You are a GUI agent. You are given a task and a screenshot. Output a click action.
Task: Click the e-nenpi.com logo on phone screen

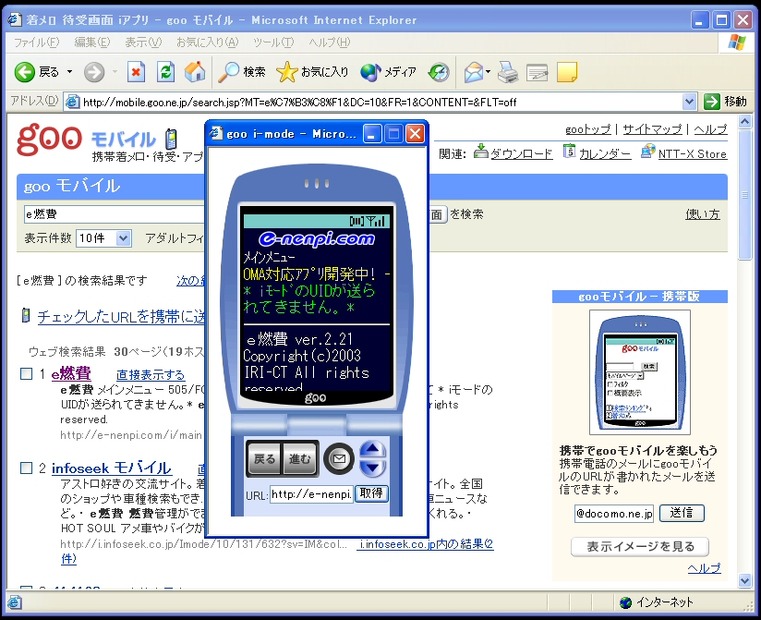tap(316, 238)
